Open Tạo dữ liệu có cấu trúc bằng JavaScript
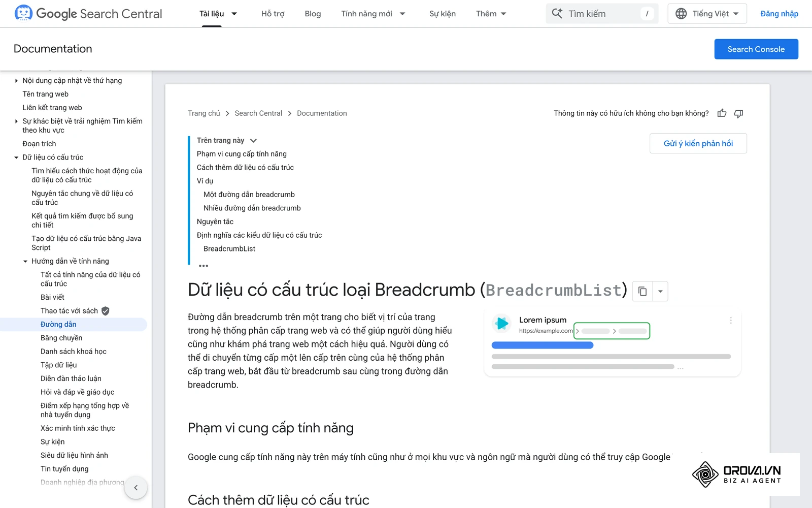 [x=86, y=243]
